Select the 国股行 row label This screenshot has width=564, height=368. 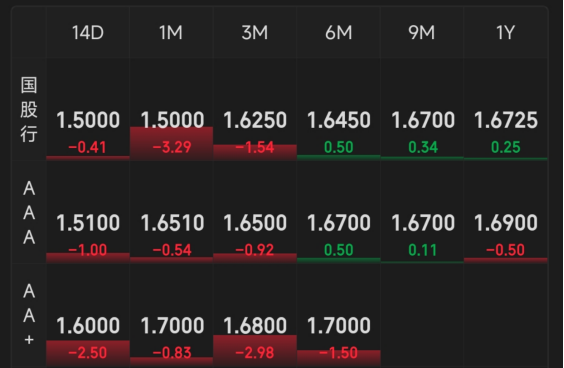coord(29,109)
